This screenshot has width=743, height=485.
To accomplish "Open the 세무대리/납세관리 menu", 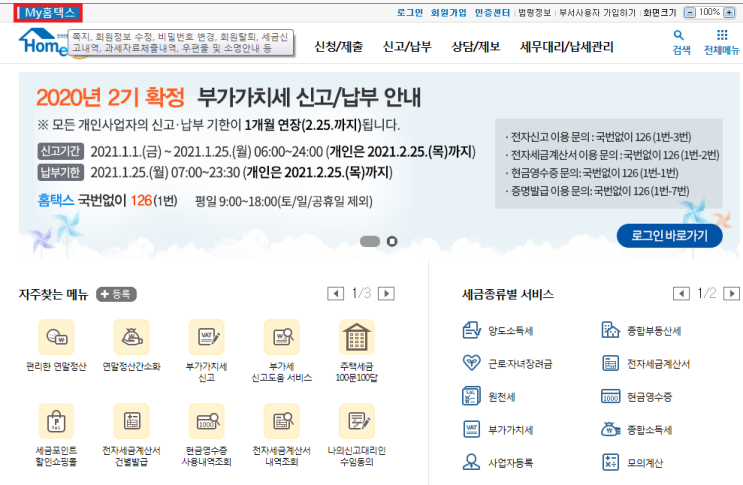I will tap(566, 46).
